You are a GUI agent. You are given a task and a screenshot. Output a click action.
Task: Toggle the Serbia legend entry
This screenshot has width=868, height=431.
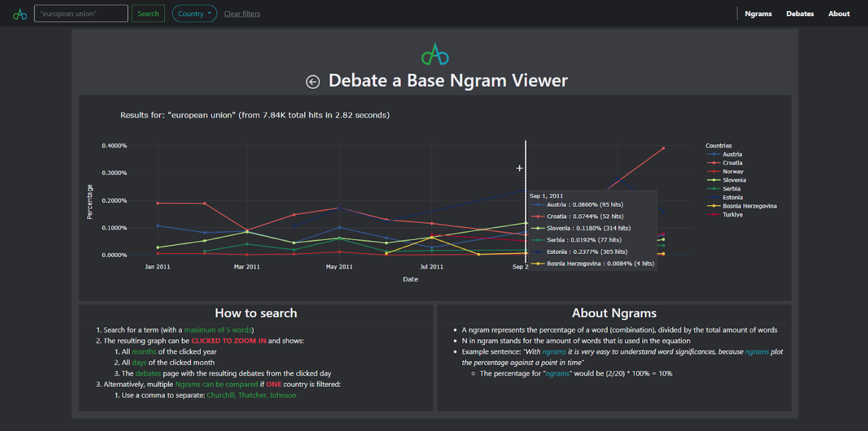tap(732, 189)
